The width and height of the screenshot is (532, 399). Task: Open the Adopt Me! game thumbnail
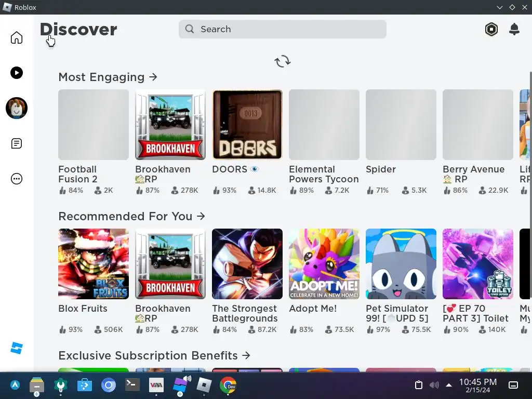324,264
